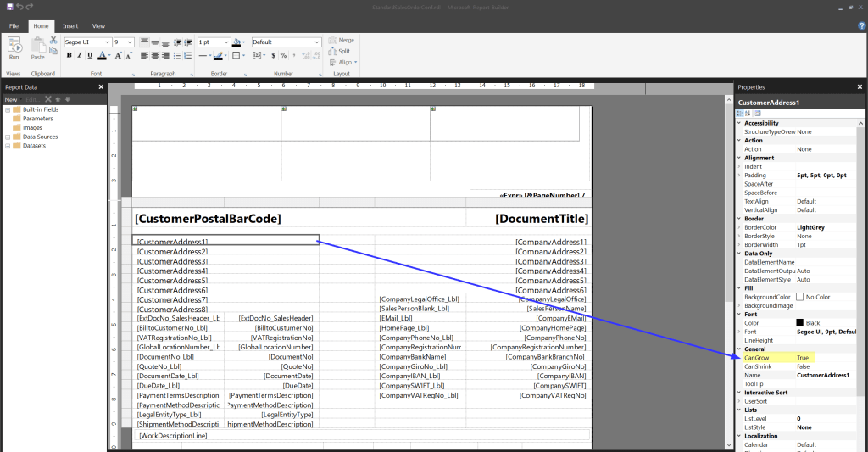Click the New button in Report Data
The width and height of the screenshot is (868, 452).
tap(11, 99)
